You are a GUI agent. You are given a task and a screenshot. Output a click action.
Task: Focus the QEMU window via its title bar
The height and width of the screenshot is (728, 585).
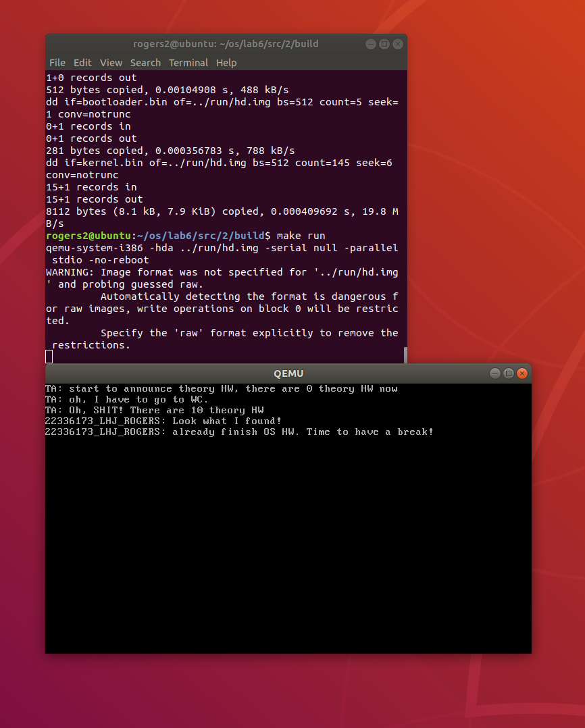288,373
